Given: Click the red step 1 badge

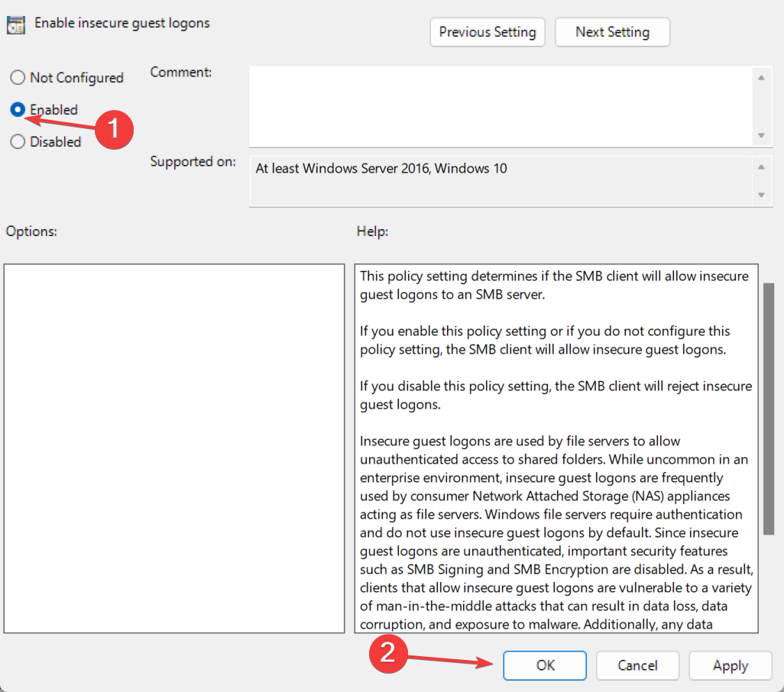Looking at the screenshot, I should pyautogui.click(x=114, y=128).
